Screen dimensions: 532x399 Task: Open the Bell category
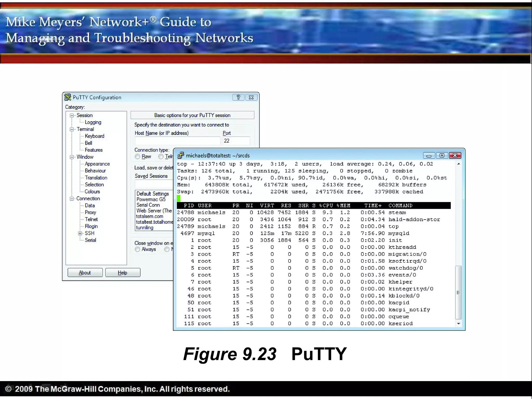tap(88, 143)
